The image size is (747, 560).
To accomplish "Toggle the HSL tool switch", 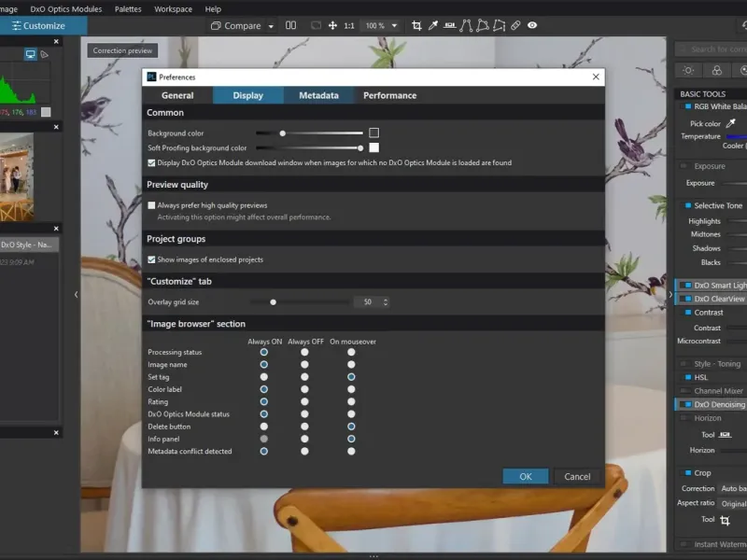I will pos(688,378).
